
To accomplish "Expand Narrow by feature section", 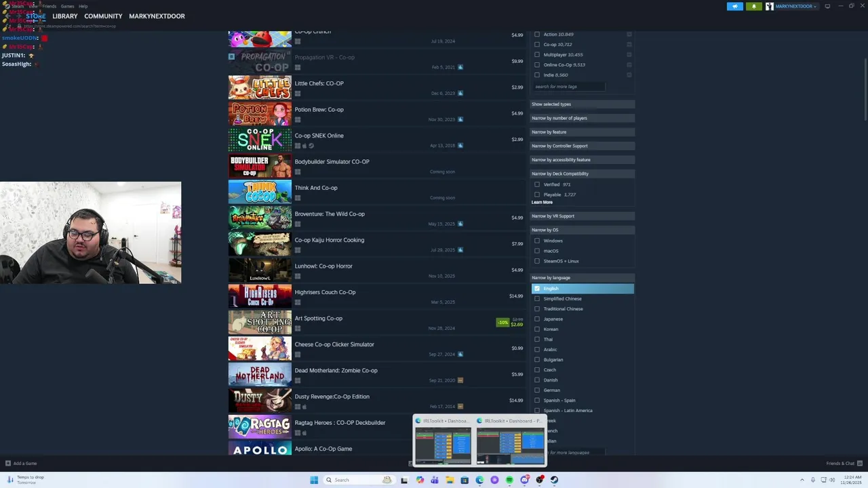I will click(x=582, y=132).
